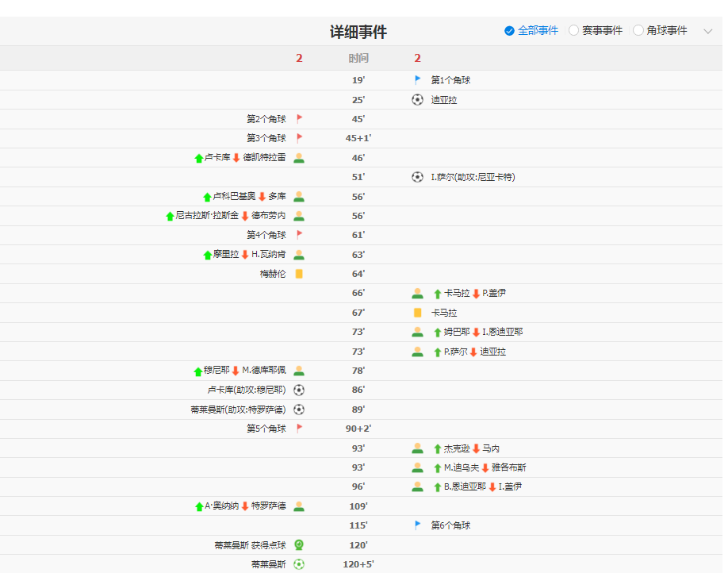The height and width of the screenshot is (573, 728).
Task: Click player name 迪亚拉 at 25'
Action: [x=444, y=100]
